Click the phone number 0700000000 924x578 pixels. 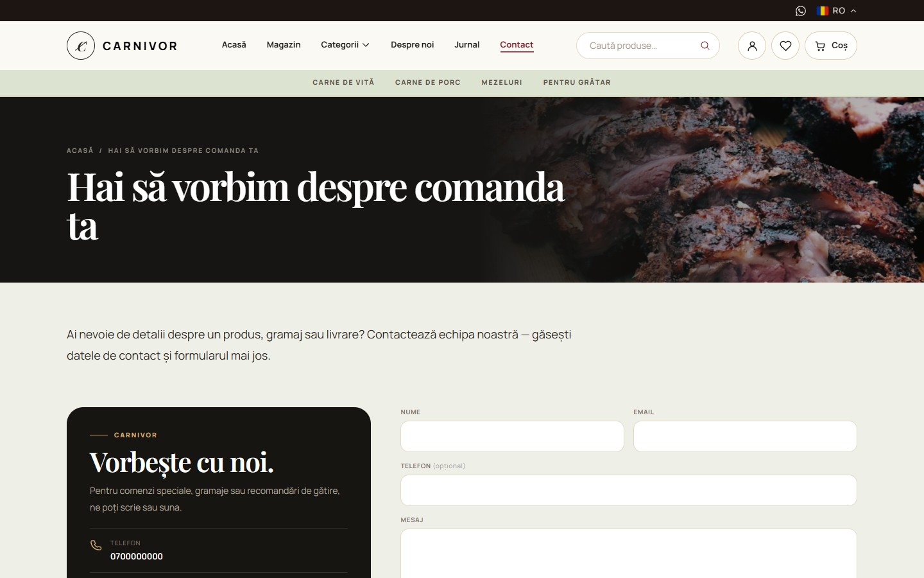tap(137, 556)
